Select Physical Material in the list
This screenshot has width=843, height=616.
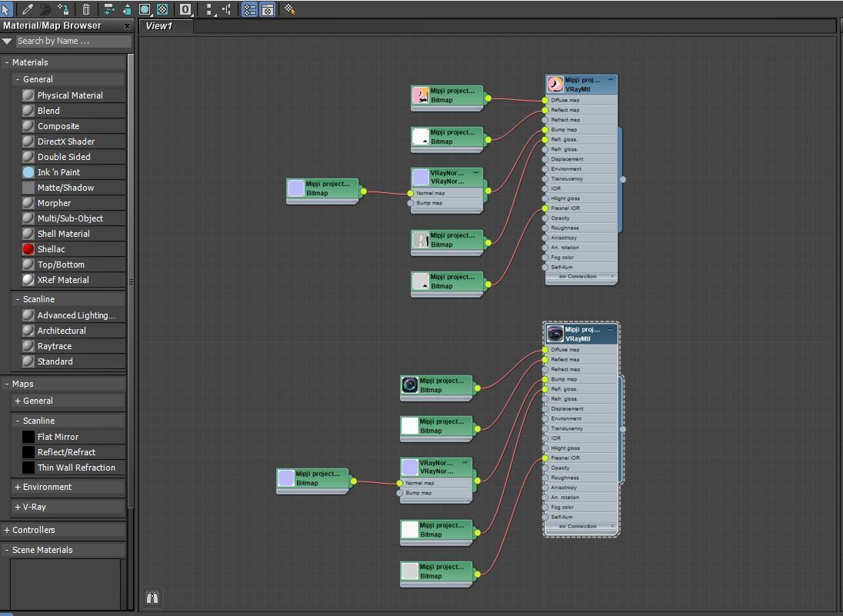73,95
